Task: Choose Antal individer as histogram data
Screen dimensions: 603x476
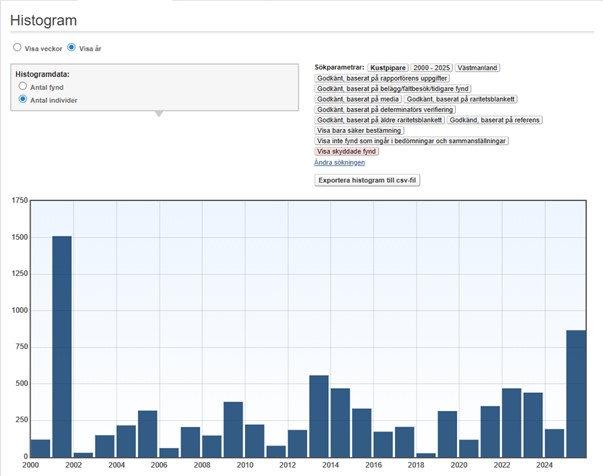Action: click(x=23, y=100)
